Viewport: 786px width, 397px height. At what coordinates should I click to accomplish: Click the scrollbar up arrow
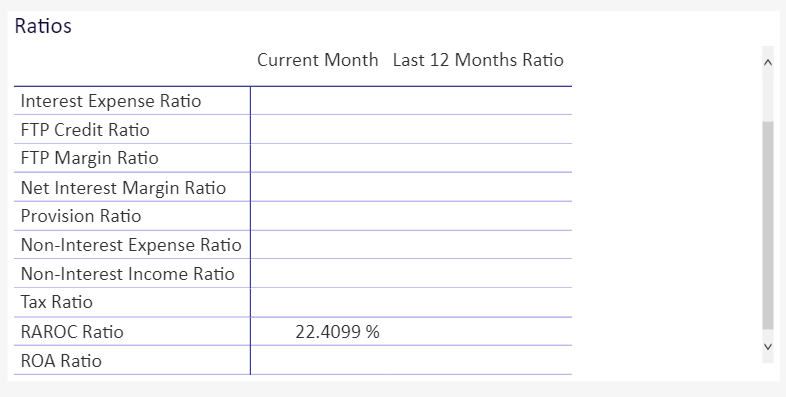tap(767, 62)
